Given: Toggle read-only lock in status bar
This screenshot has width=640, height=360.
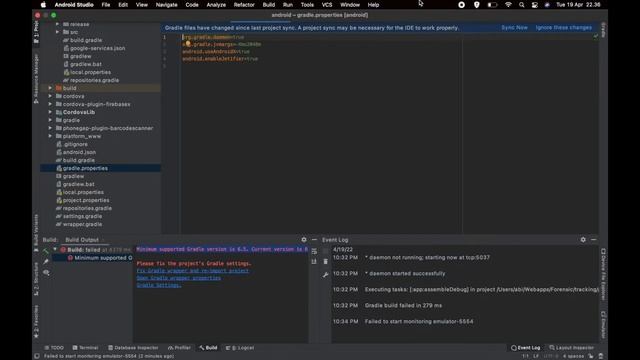Looking at the screenshot, I should point(591,356).
